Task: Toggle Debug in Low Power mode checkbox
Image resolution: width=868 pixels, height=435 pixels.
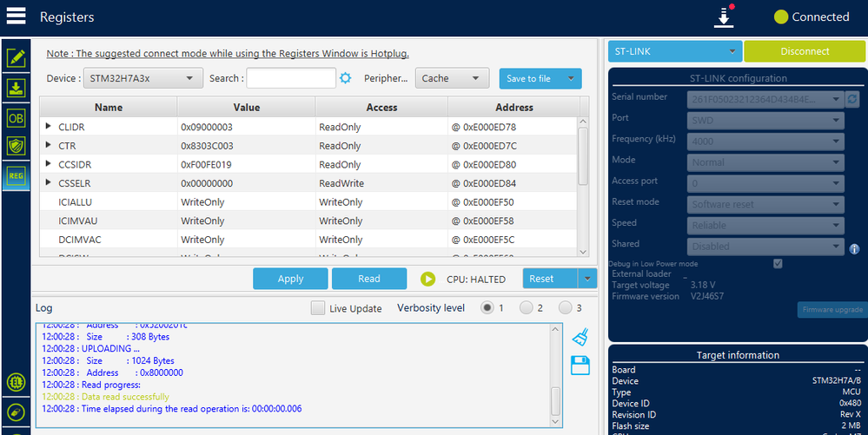Action: 778,264
